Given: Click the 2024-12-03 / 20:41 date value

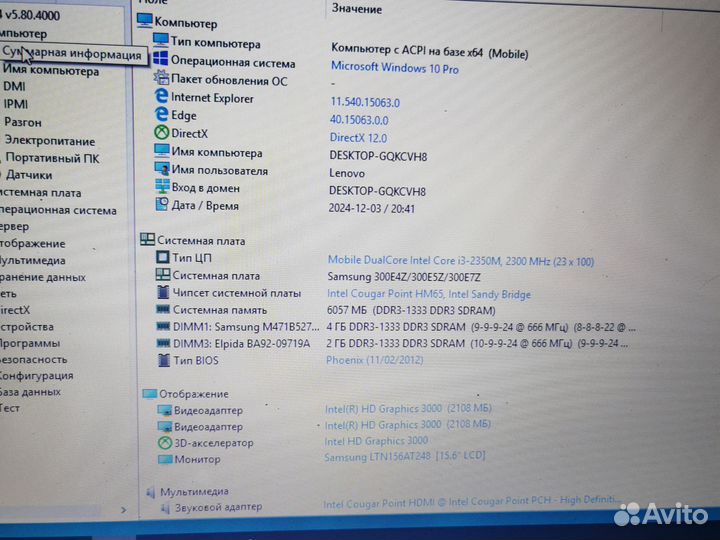Looking at the screenshot, I should coord(371,208).
